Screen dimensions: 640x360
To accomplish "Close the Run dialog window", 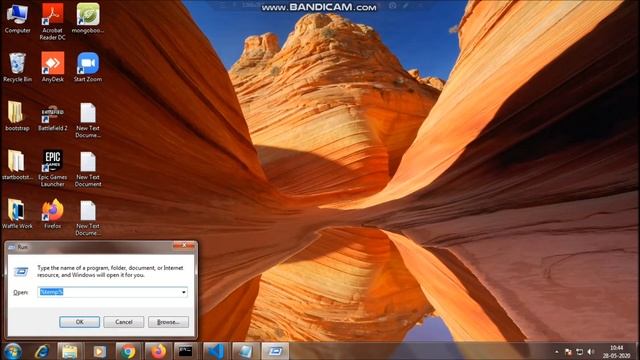I will [184, 246].
